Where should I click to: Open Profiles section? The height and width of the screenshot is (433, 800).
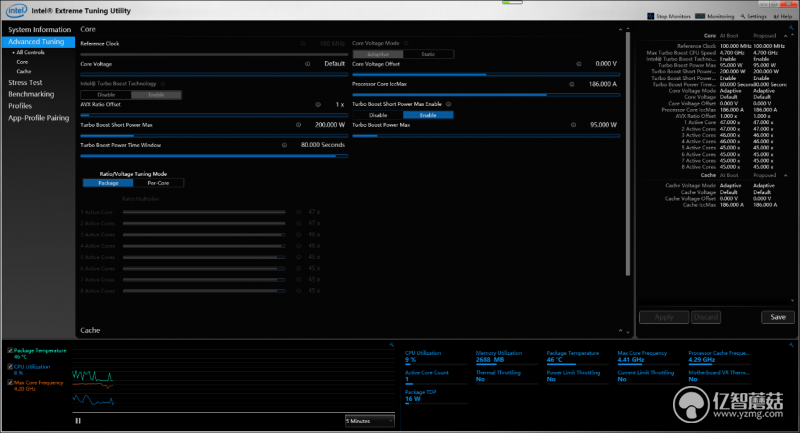point(20,106)
